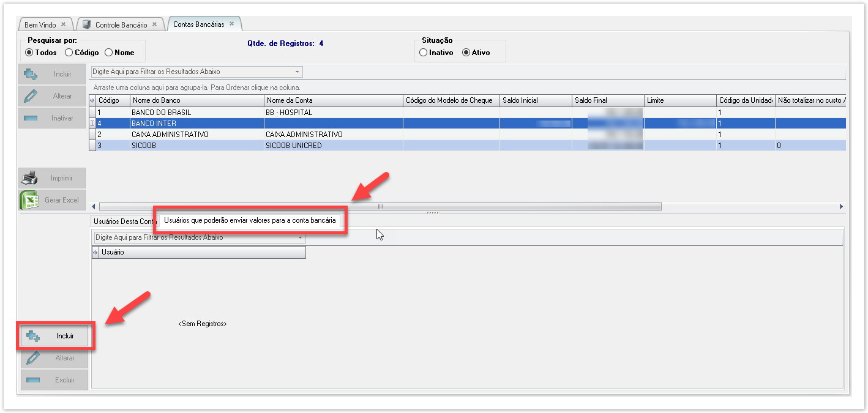Select the Todos search radio button
868x413 pixels.
[x=29, y=53]
